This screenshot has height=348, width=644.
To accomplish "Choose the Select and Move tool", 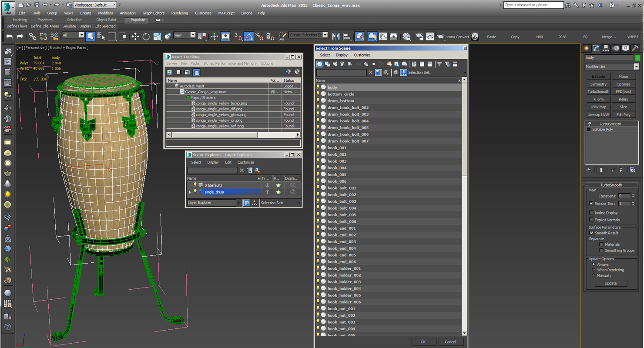I will pyautogui.click(x=135, y=37).
